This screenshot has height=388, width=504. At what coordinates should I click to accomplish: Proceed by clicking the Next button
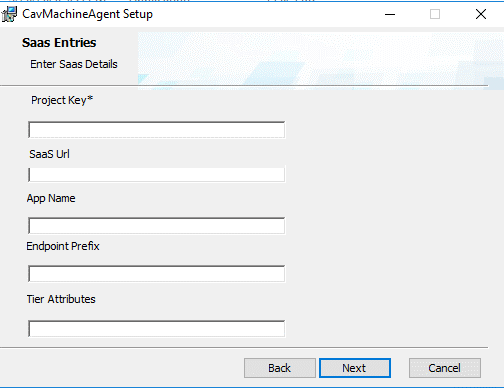click(x=355, y=368)
